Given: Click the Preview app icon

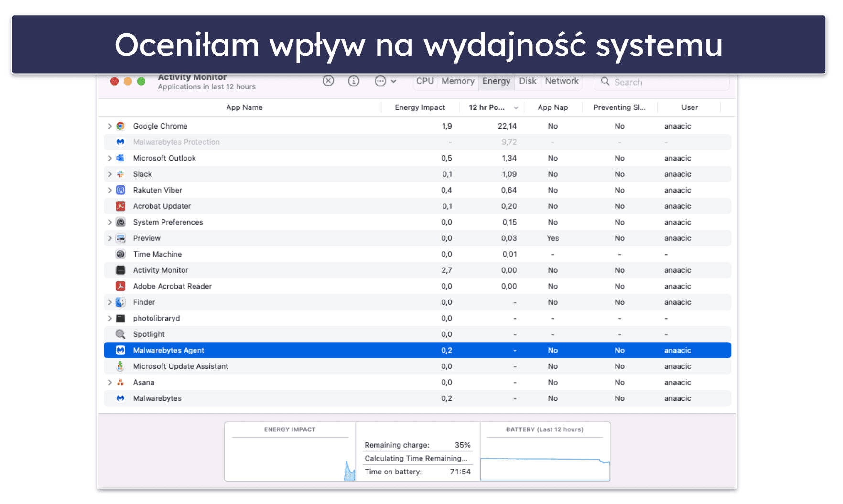Looking at the screenshot, I should point(120,238).
